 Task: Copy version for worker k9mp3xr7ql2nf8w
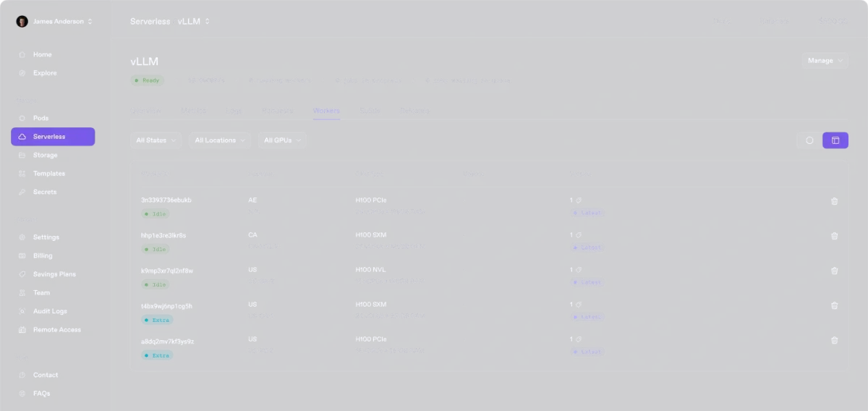[x=578, y=269]
